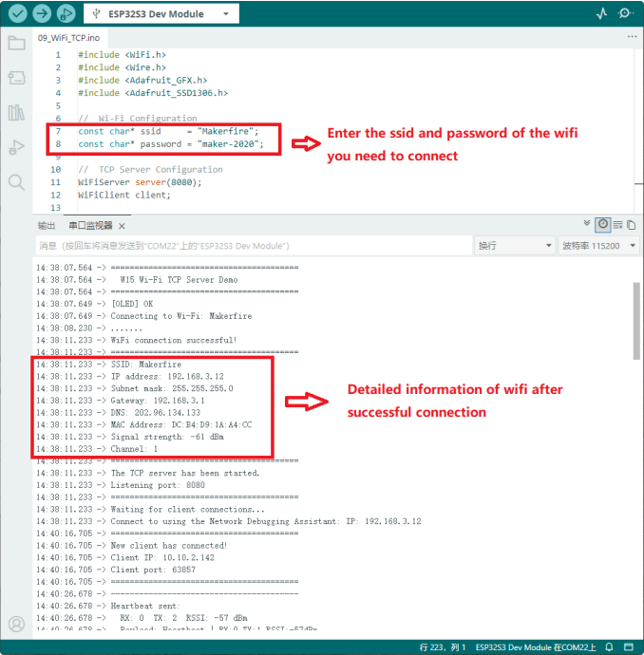
Task: Open the baud rate 115200 dropdown
Action: point(598,246)
